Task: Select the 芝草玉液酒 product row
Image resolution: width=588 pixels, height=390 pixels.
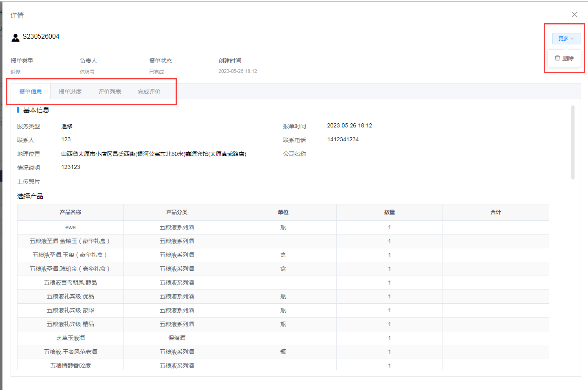Action: (70, 338)
